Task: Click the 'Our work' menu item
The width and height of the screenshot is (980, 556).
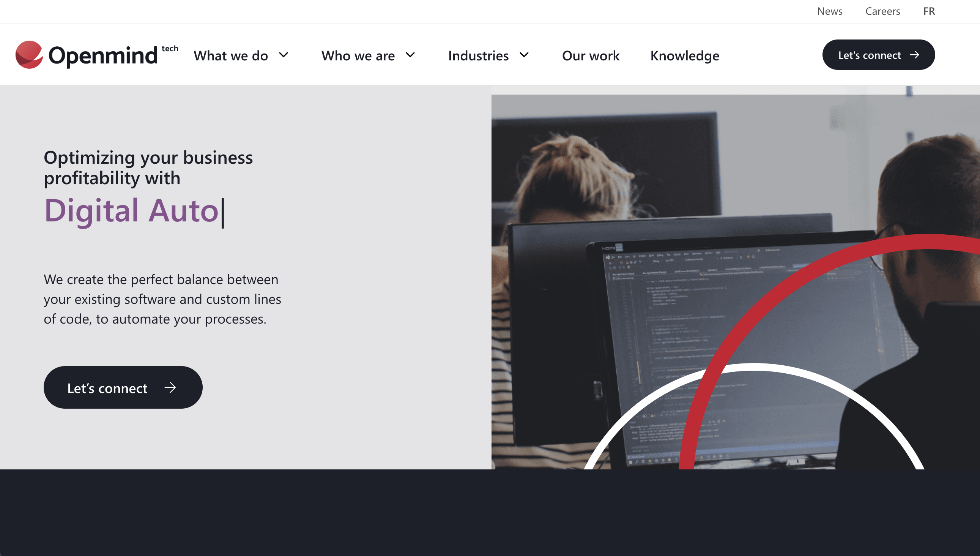Action: [x=590, y=55]
